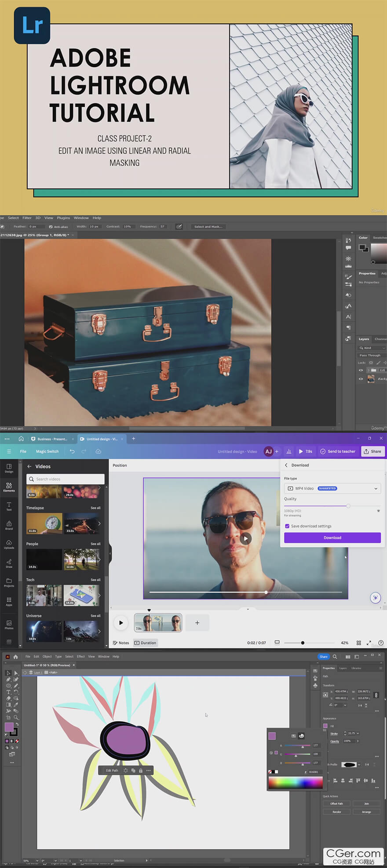The height and width of the screenshot is (868, 387).
Task: Open more options in Edit Path toolbar
Action: tap(149, 770)
